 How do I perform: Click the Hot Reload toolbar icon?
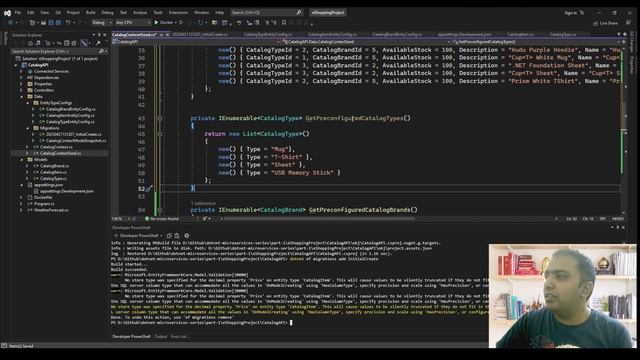200,23
